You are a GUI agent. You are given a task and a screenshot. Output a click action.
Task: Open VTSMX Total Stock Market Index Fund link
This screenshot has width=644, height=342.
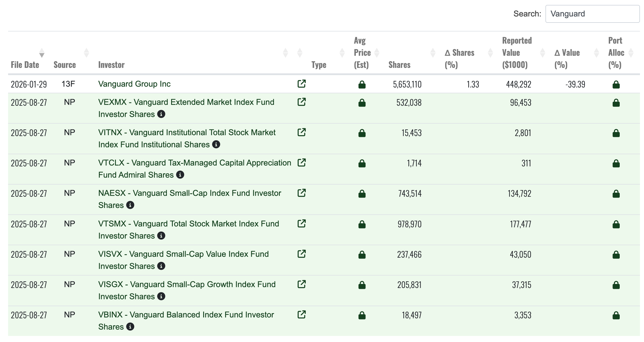[x=188, y=224]
